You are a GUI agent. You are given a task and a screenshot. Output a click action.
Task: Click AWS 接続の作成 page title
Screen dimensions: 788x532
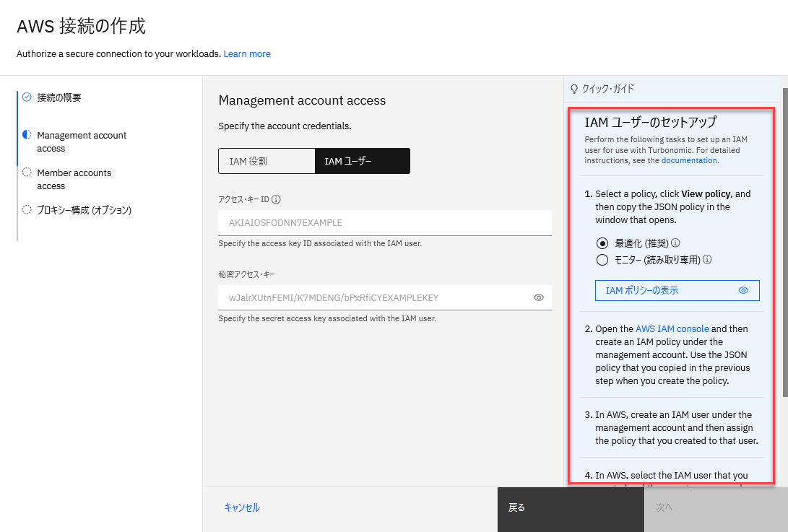point(81,26)
